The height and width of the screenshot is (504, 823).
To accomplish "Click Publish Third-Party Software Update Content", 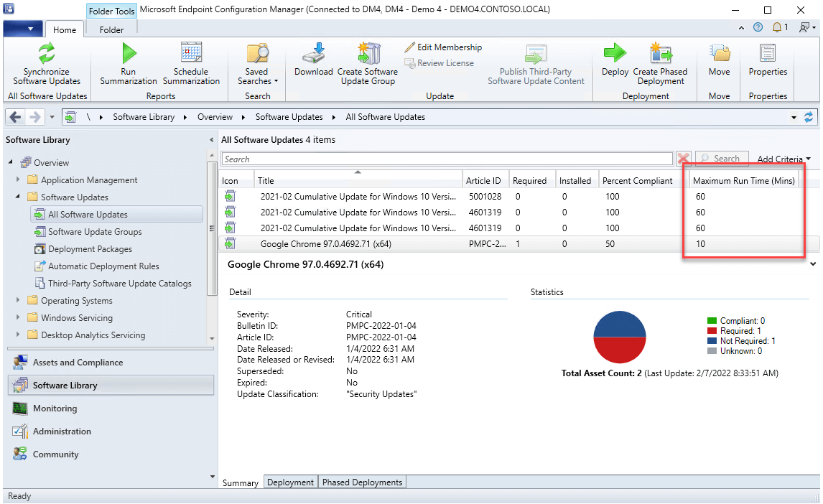I will pos(535,63).
